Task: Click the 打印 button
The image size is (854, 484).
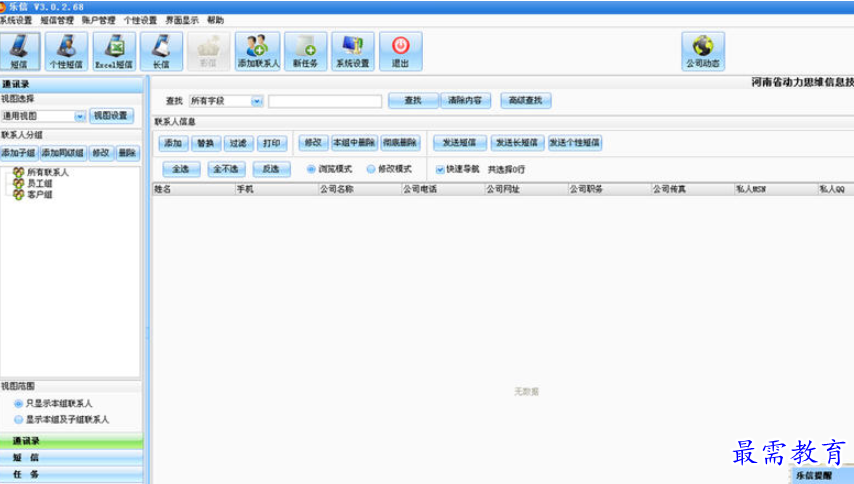Action: (x=272, y=143)
